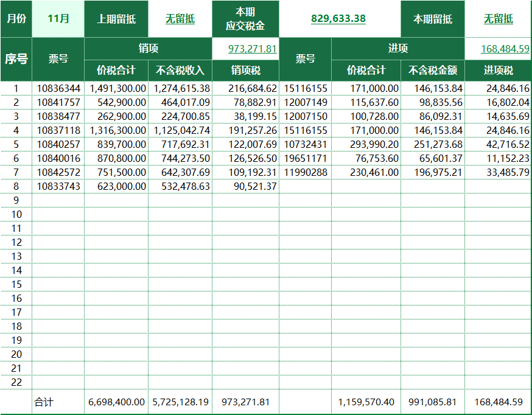Select invoice number 10833743 in row 8
The height and width of the screenshot is (415, 532).
tap(58, 187)
